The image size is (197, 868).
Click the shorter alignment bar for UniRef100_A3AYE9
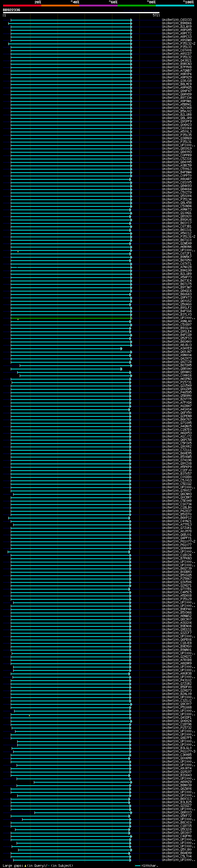coord(66,349)
